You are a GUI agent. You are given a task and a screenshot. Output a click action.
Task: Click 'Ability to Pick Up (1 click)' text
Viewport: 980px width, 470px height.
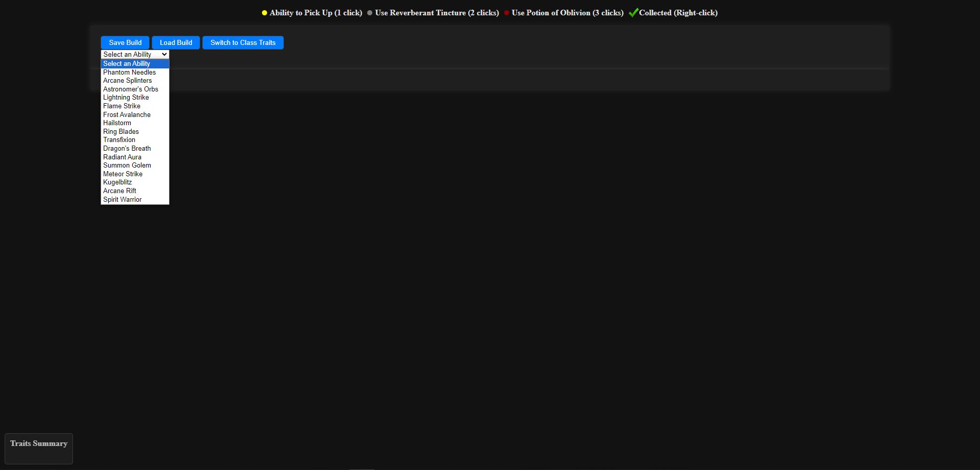click(x=316, y=13)
